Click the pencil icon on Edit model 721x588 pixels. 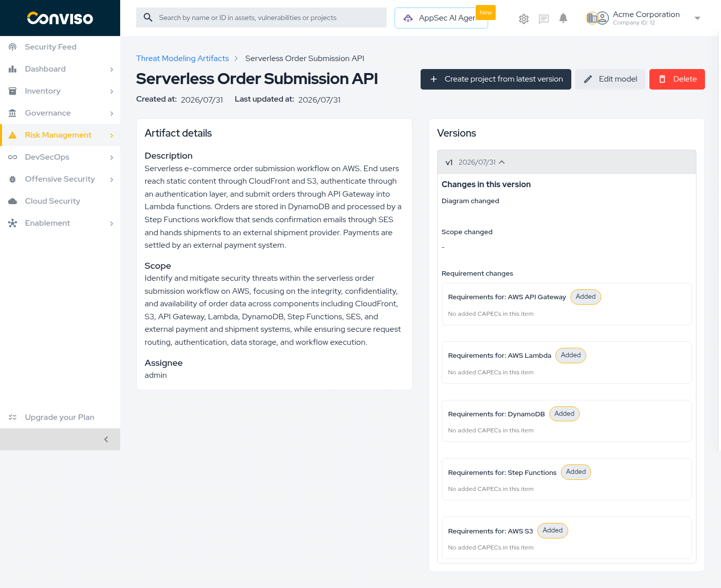click(588, 79)
